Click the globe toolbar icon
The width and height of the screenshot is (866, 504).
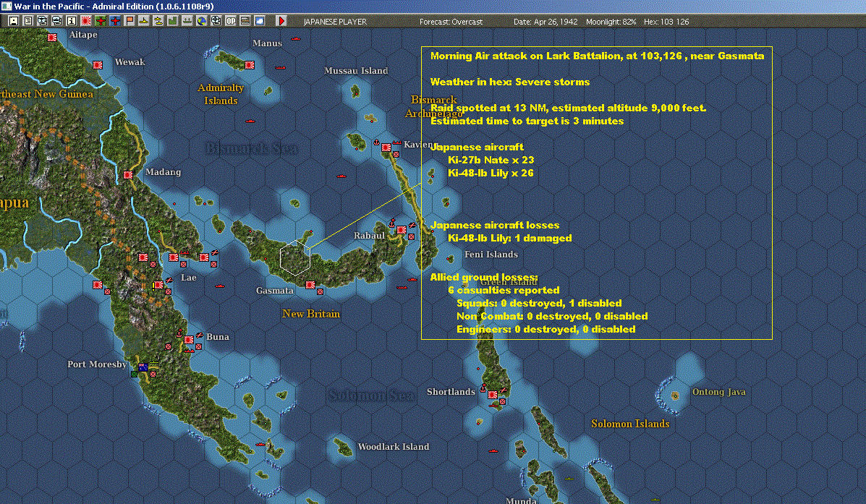[202, 21]
